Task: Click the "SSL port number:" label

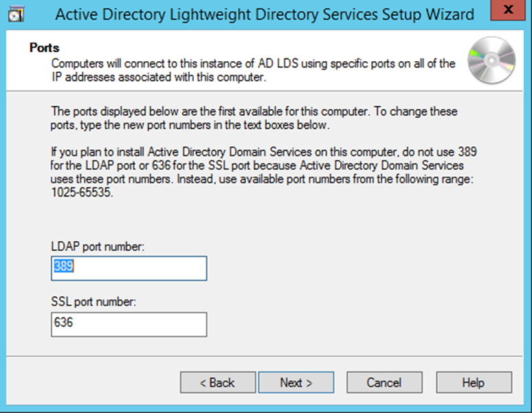Action: [93, 302]
